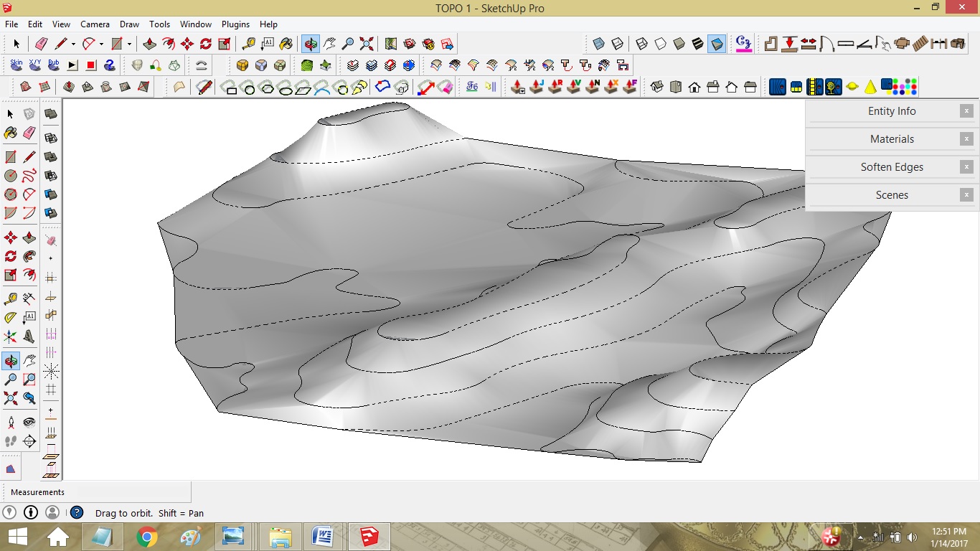
Task: Select the Tape Measure tool
Action: pos(248,44)
